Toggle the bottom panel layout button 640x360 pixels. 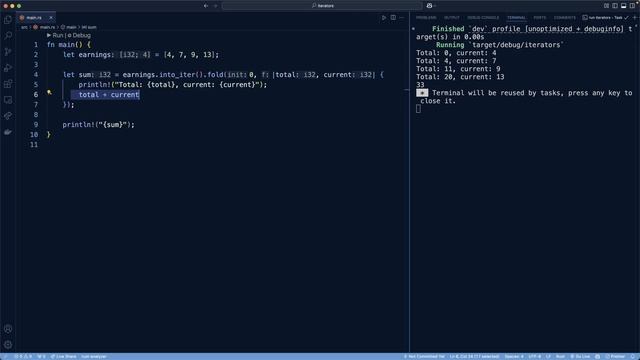pyautogui.click(x=623, y=6)
